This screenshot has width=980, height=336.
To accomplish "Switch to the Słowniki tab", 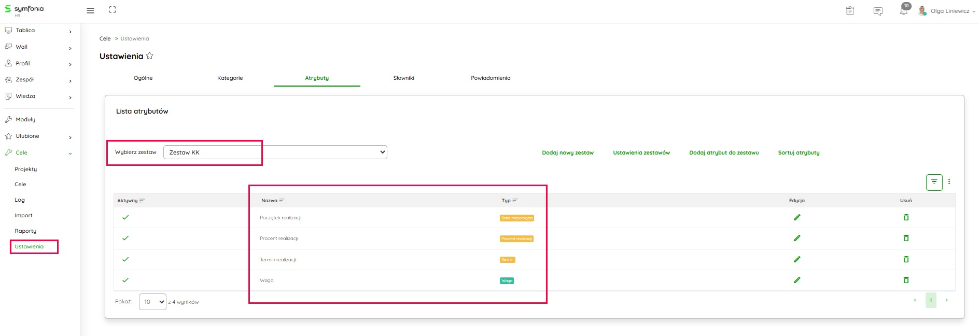I will pos(403,78).
